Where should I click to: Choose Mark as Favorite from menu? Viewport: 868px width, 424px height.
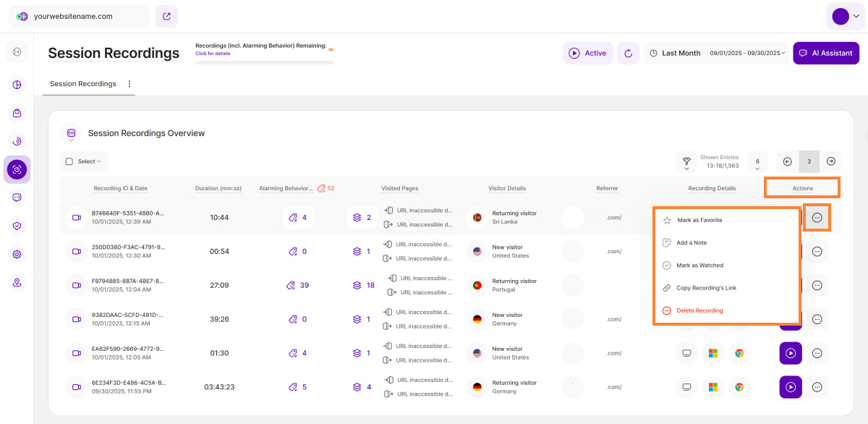click(699, 220)
